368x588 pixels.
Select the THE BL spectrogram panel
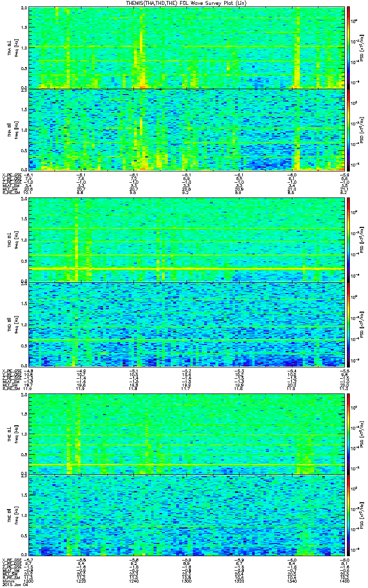(186, 434)
